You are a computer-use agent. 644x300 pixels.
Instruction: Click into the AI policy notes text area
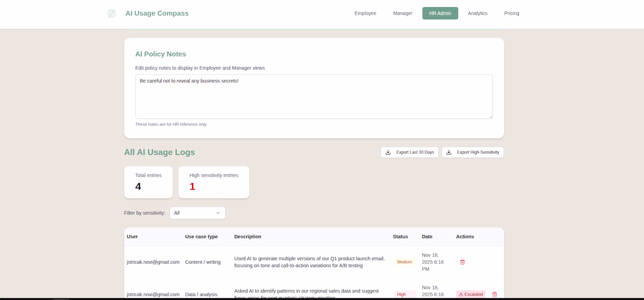click(x=314, y=96)
